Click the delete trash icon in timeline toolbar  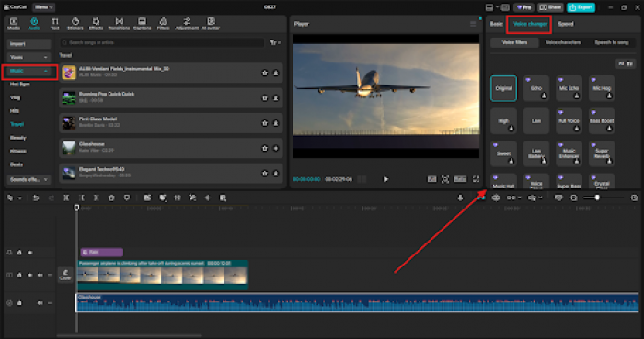tap(111, 198)
